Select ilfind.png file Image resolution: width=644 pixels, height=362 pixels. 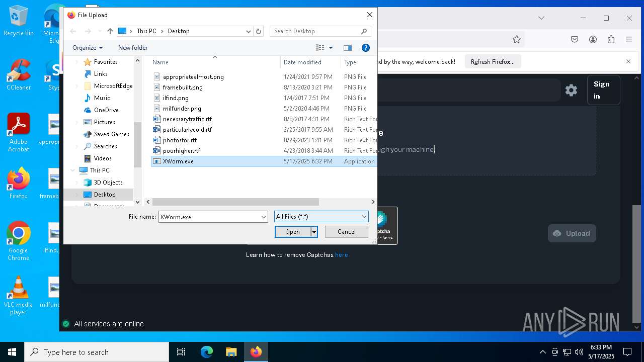(x=264, y=98)
